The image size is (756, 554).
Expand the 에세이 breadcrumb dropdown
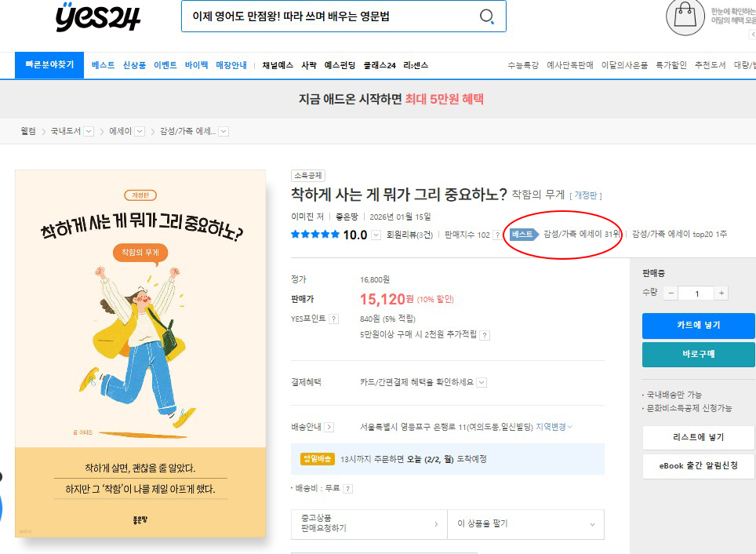point(140,131)
